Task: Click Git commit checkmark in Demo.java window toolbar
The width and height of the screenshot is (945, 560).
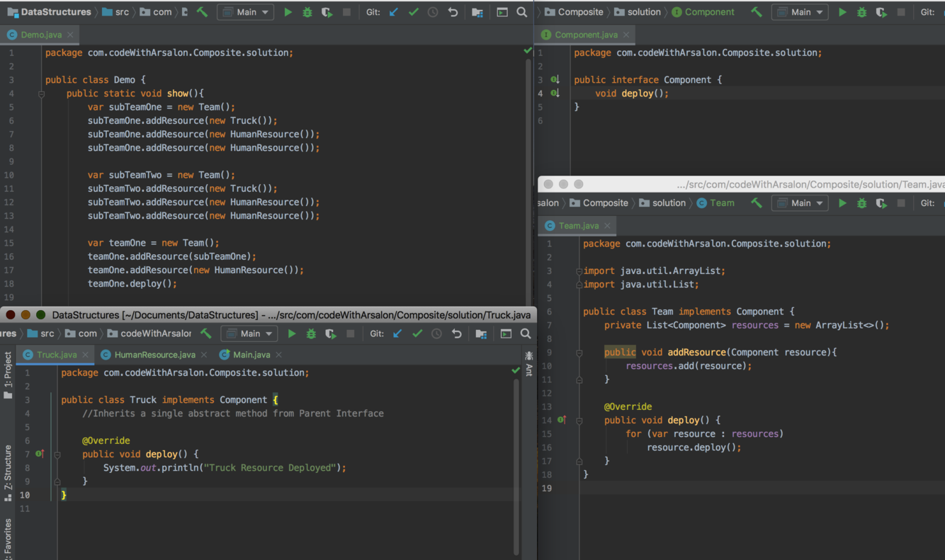Action: coord(414,12)
